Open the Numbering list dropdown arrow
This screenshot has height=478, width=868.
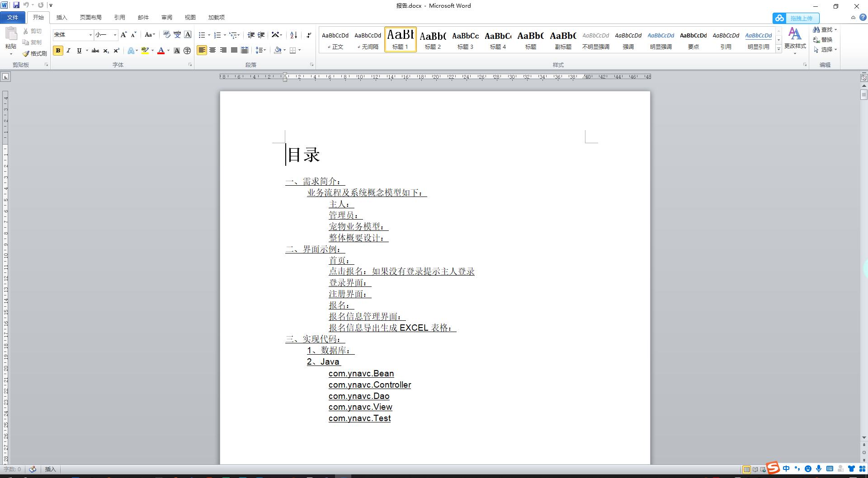pos(225,35)
